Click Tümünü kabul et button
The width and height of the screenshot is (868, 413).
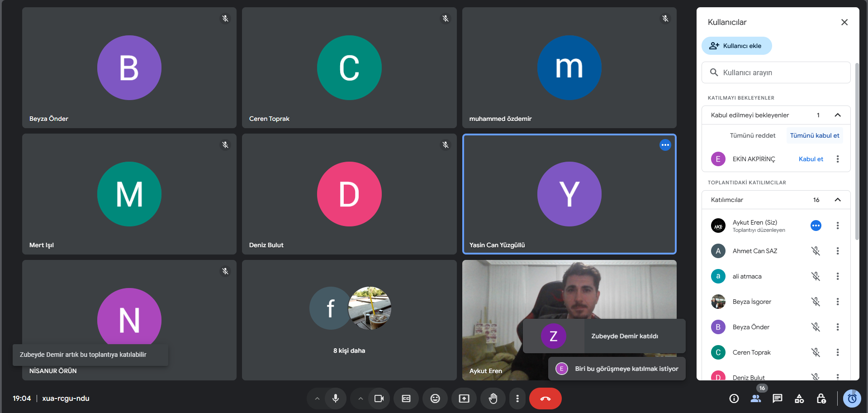[814, 135]
